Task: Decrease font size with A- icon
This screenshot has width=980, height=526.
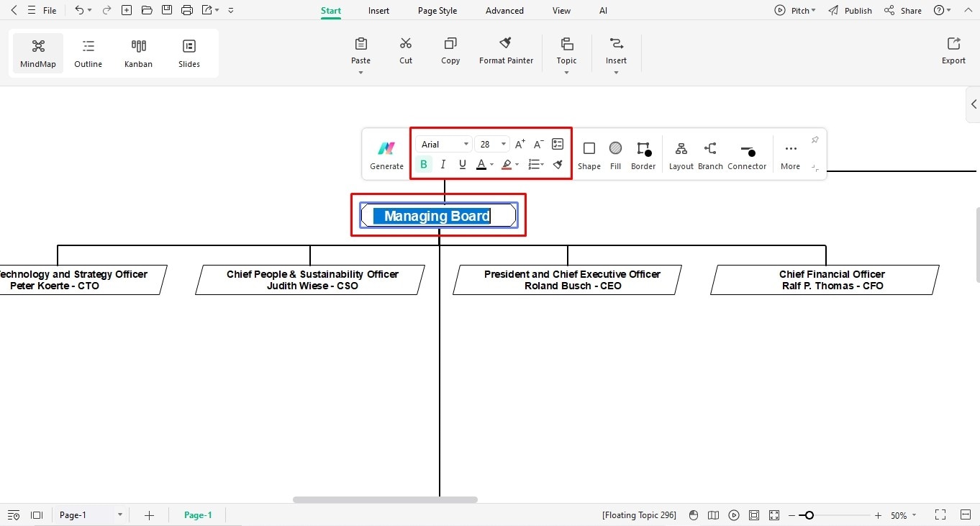Action: (x=538, y=144)
